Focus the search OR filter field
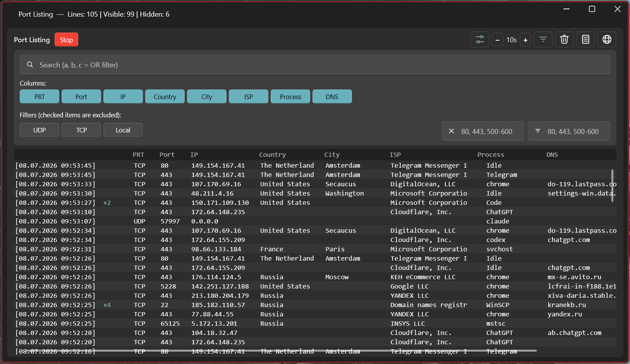Viewport: 630px width, 364px height. 315,65
